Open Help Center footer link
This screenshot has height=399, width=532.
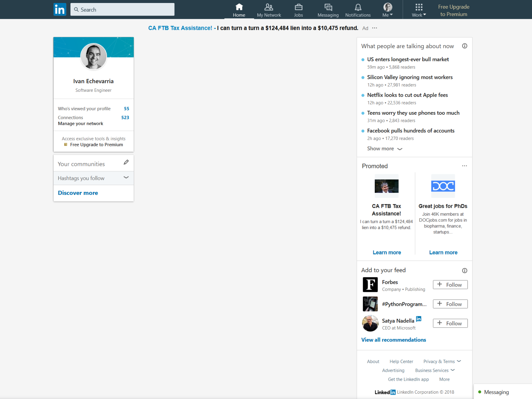401,361
